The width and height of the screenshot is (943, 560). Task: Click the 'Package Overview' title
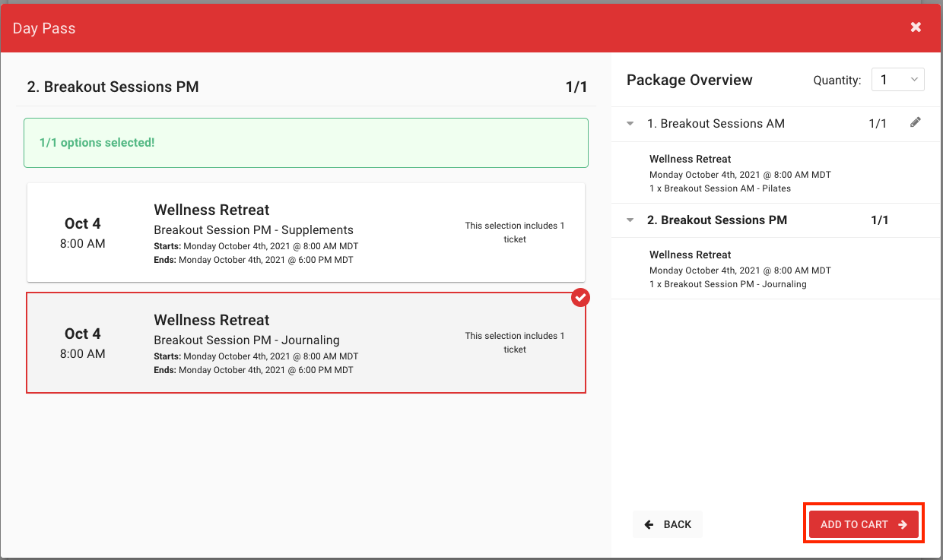(690, 80)
